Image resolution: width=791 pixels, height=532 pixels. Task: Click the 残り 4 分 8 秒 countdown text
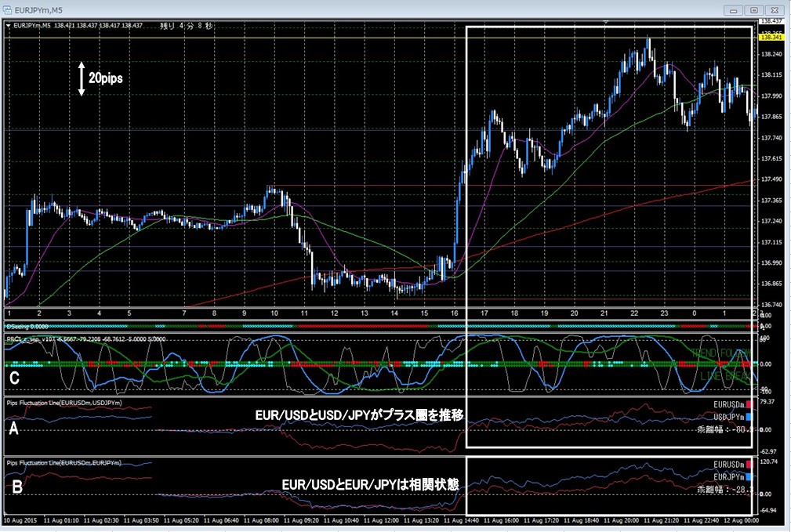point(187,26)
